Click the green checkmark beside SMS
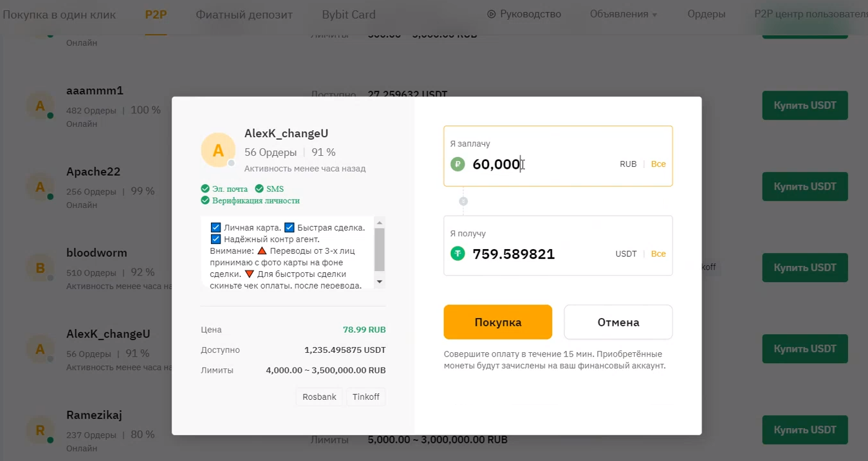This screenshot has width=868, height=461. (259, 189)
